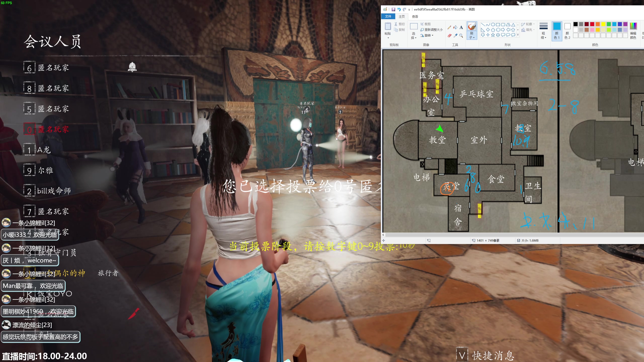Image resolution: width=644 pixels, height=362 pixels.
Task: Select player 2 bill戏命师 in list
Action: [47, 191]
